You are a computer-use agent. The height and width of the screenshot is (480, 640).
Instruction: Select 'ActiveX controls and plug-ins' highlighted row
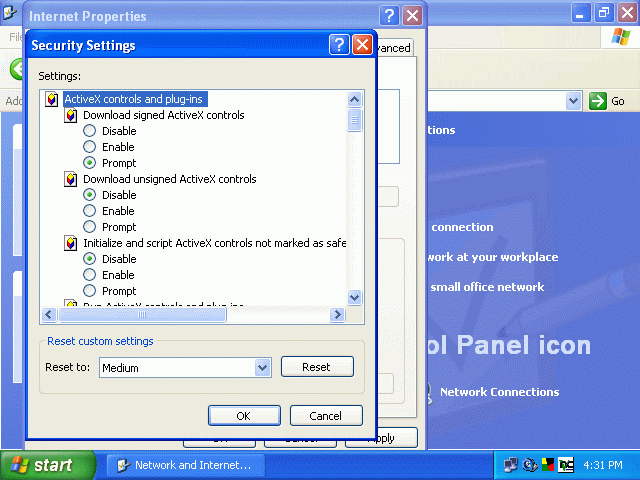(135, 99)
